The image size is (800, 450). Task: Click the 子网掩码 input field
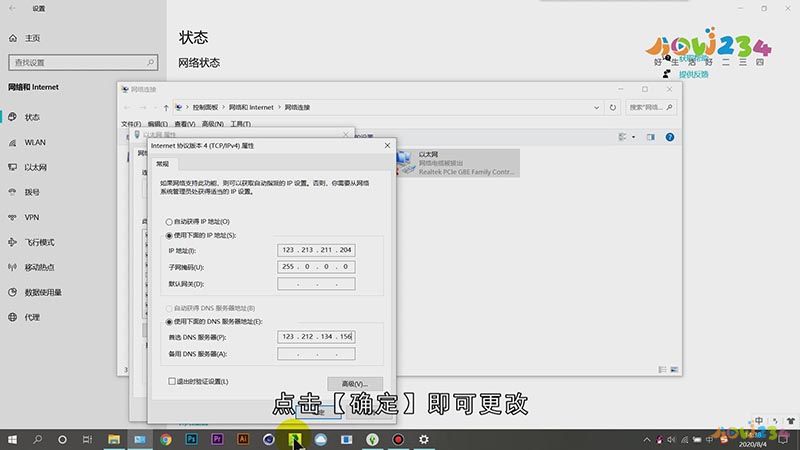point(316,267)
